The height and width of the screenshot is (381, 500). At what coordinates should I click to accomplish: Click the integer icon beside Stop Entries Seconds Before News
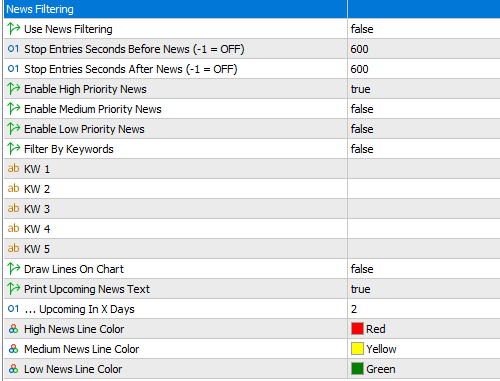pyautogui.click(x=13, y=49)
